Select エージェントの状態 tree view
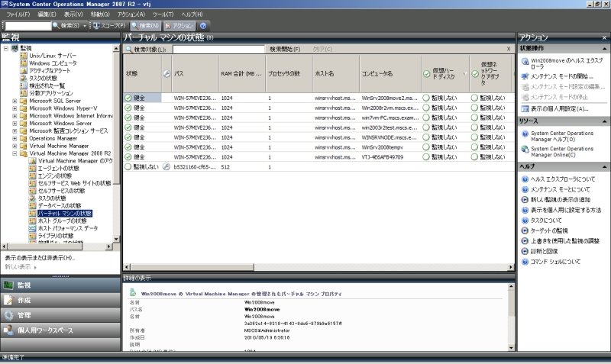 click(59, 168)
